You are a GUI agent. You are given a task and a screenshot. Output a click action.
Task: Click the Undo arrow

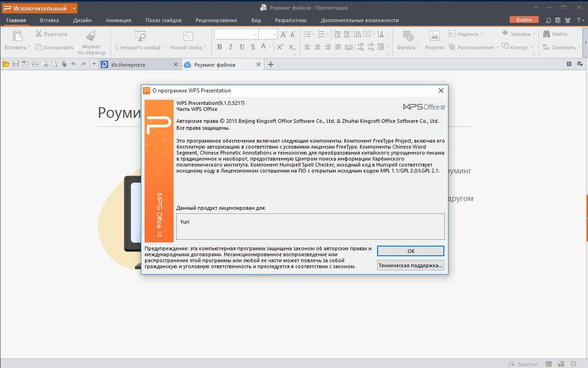pos(74,64)
